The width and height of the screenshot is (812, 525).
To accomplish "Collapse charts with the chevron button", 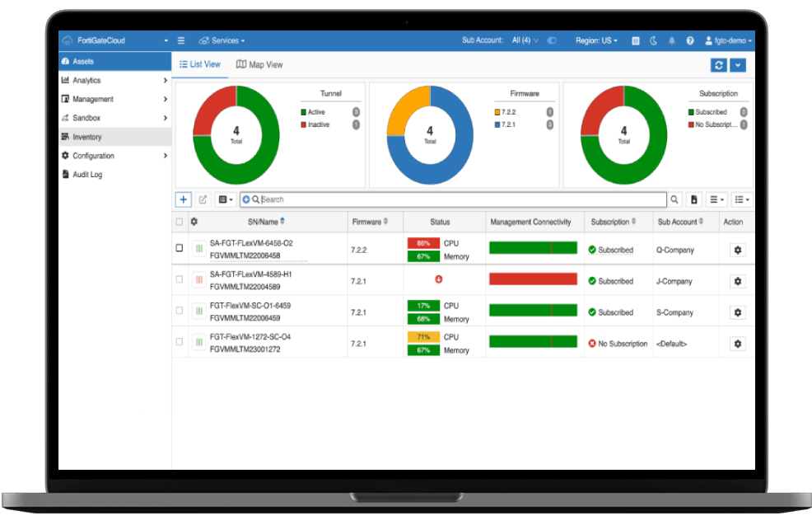I will [x=737, y=65].
